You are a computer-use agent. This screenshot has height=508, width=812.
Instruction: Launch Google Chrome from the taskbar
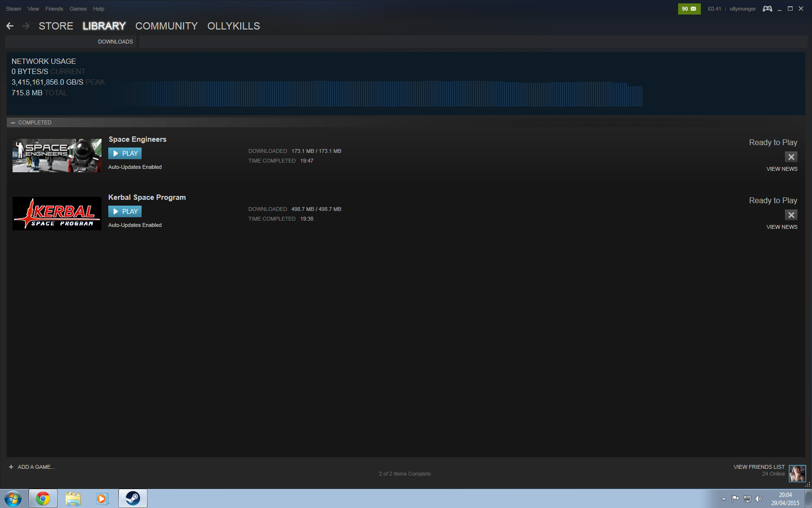tap(43, 498)
